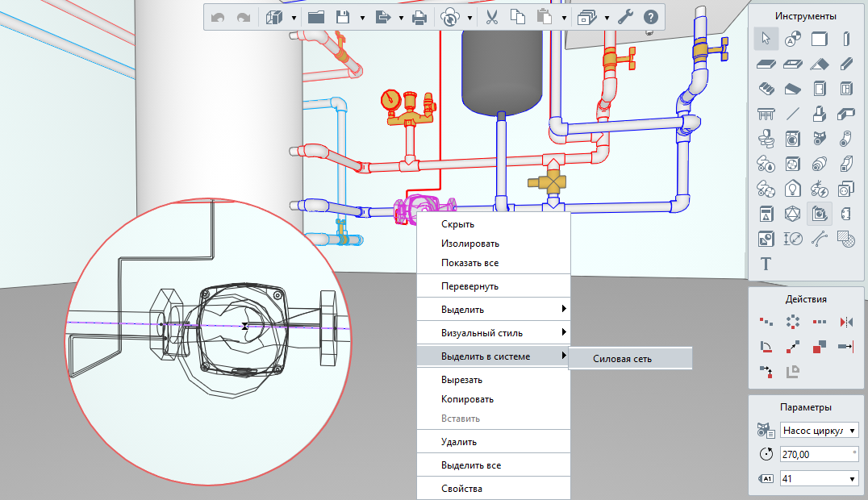The height and width of the screenshot is (500, 868).
Task: Select the Text tool
Action: (766, 265)
